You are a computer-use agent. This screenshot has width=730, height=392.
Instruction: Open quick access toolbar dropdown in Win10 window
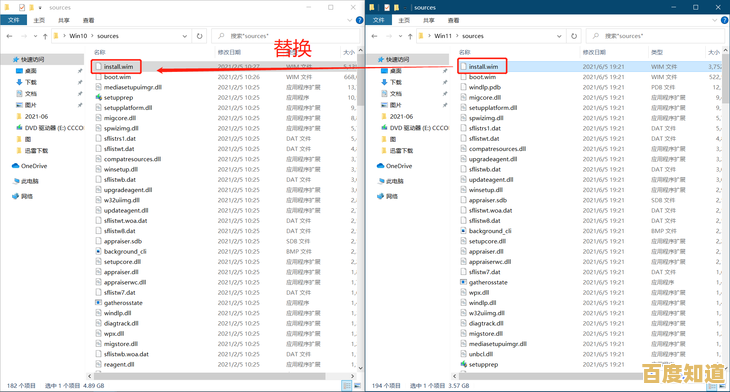tap(40, 7)
